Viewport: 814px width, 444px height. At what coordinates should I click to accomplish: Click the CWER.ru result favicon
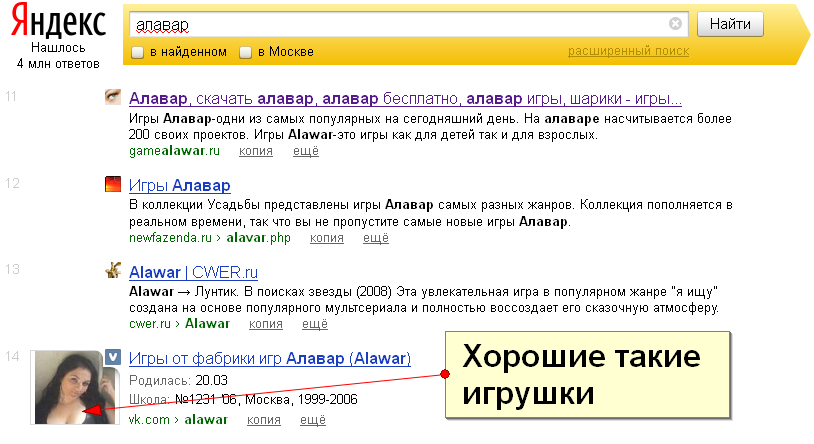[114, 271]
